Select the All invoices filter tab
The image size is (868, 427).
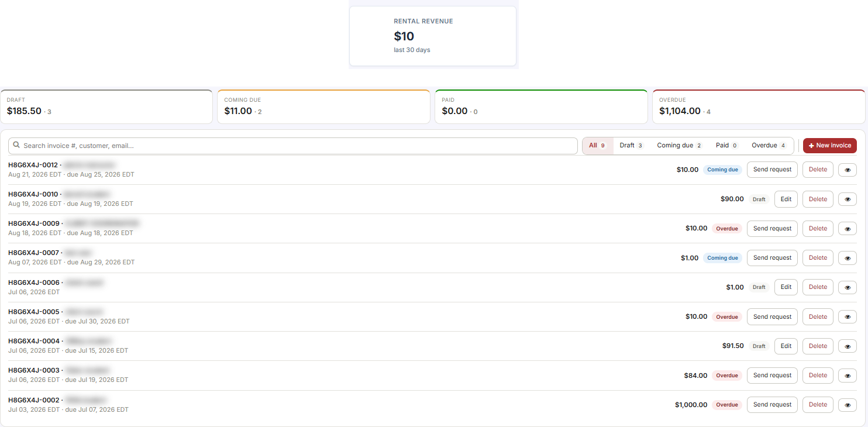coord(598,146)
